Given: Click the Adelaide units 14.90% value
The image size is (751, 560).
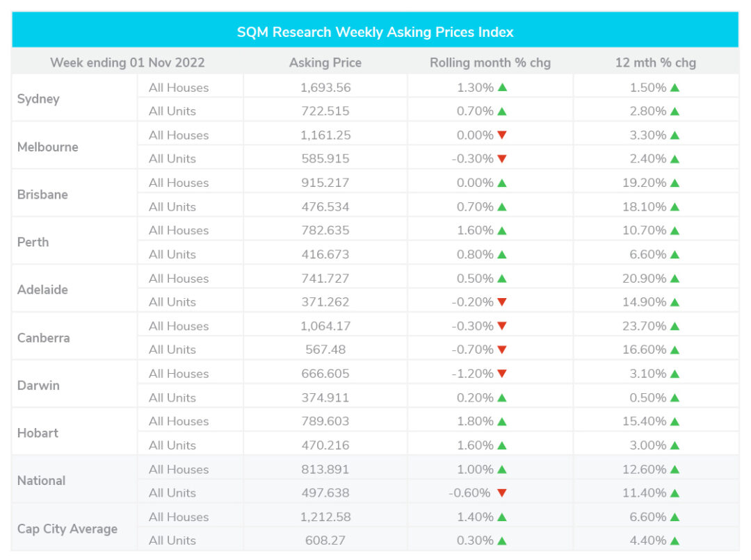Looking at the screenshot, I should (644, 302).
